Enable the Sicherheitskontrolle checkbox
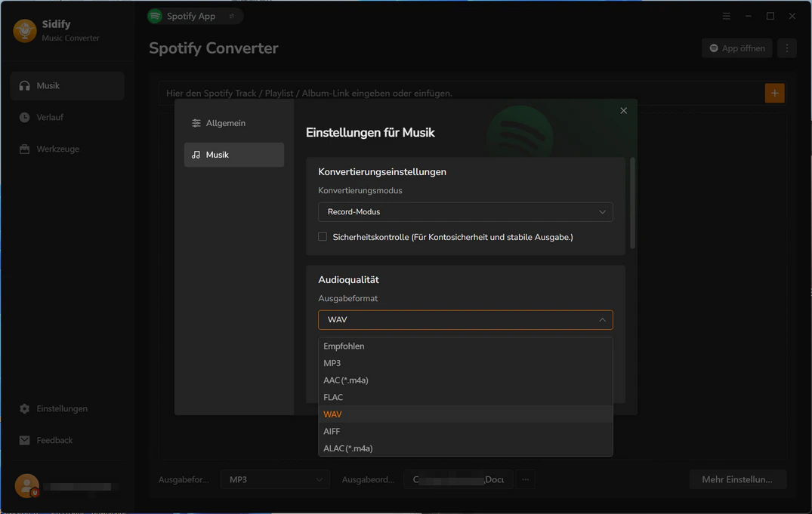Screen dimensions: 812x514 [323, 237]
